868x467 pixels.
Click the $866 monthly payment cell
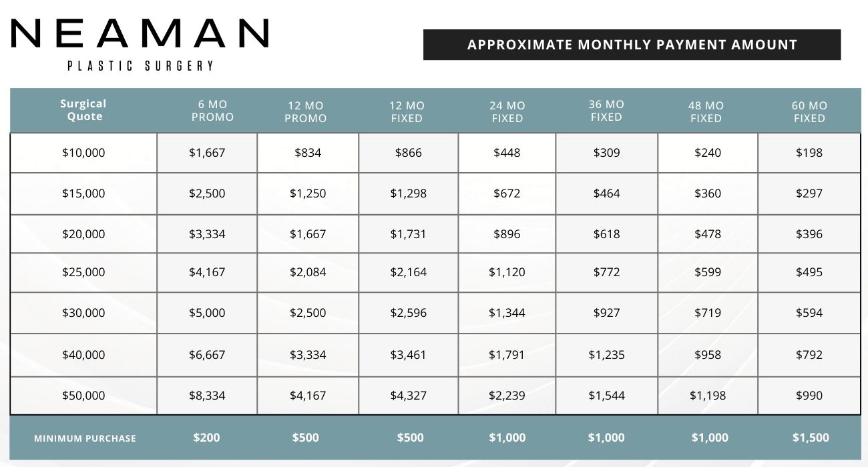click(408, 153)
